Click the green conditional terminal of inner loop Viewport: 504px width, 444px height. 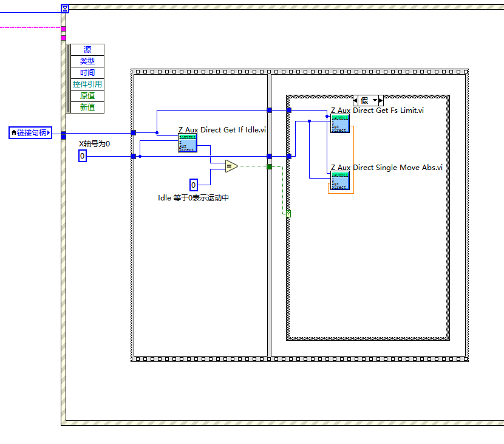tap(287, 214)
